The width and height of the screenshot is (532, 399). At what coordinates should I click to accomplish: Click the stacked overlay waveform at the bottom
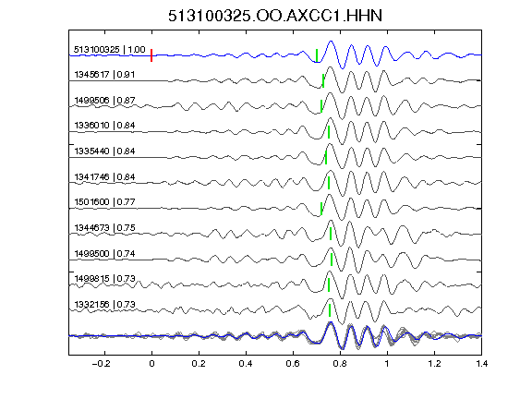point(275,335)
